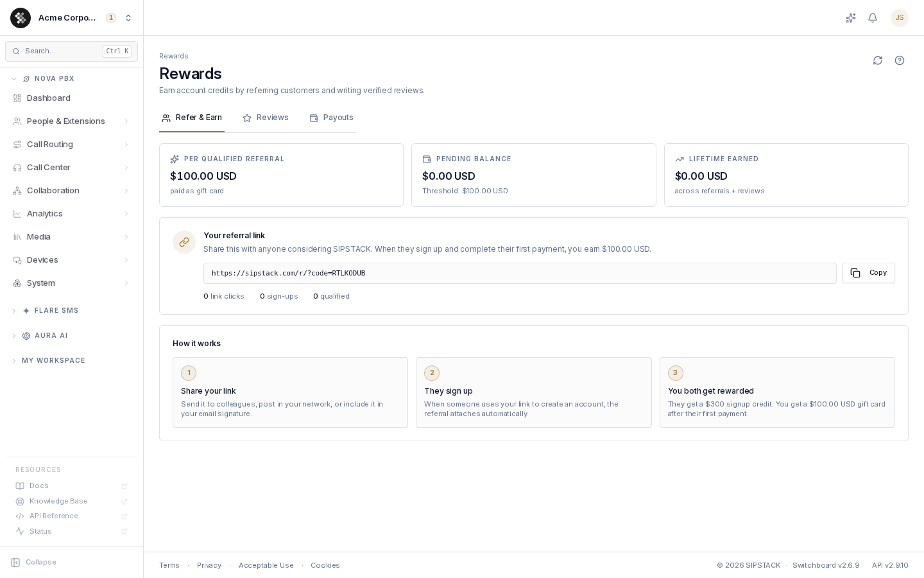Select the Refer & Earn tab
This screenshot has height=578, width=924.
coord(192,118)
